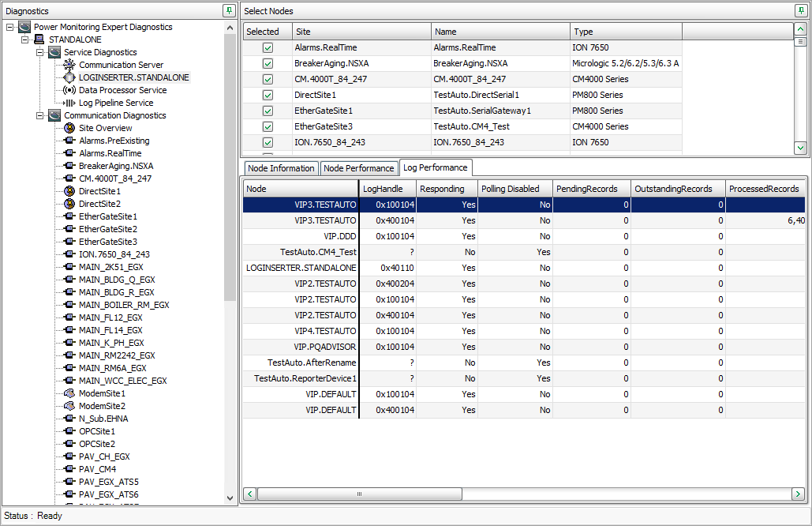Click the ION.7650_84_243 tree site icon
The height and width of the screenshot is (526, 812).
click(69, 254)
